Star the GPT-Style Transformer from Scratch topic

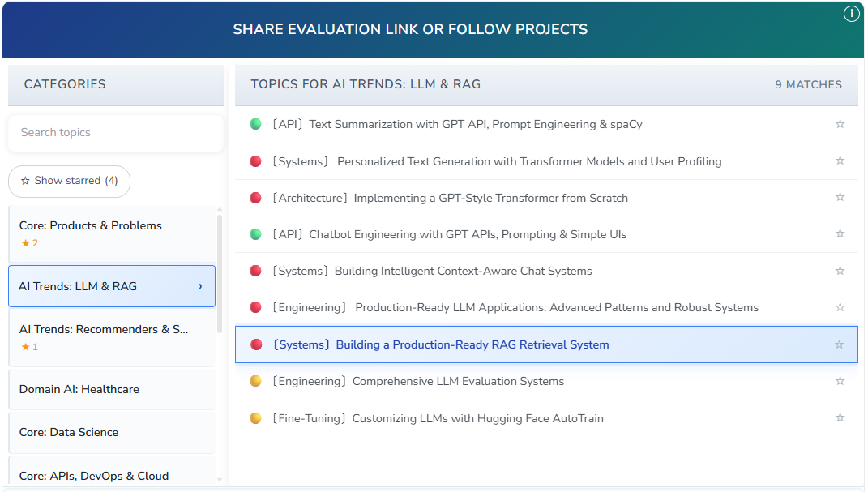[x=840, y=198]
